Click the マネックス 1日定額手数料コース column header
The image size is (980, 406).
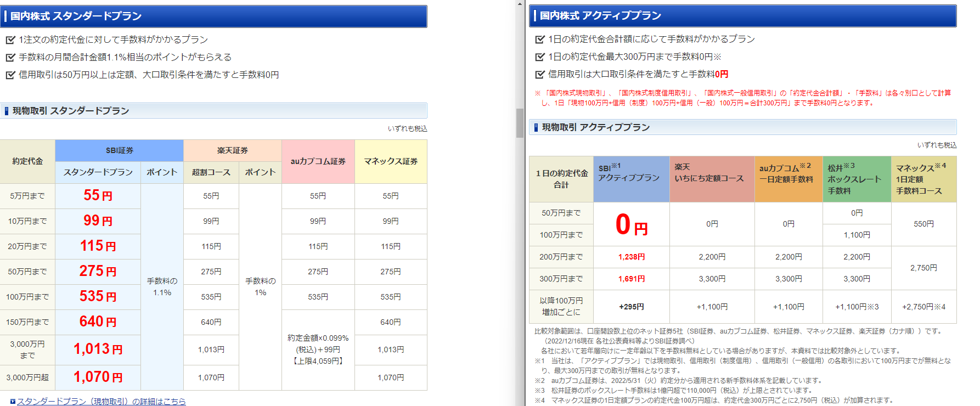[924, 179]
